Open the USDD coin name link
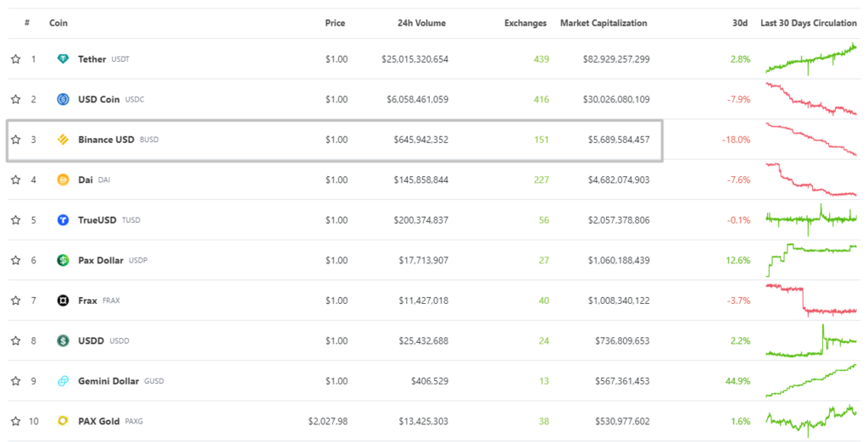Image resolution: width=868 pixels, height=442 pixels. click(91, 340)
